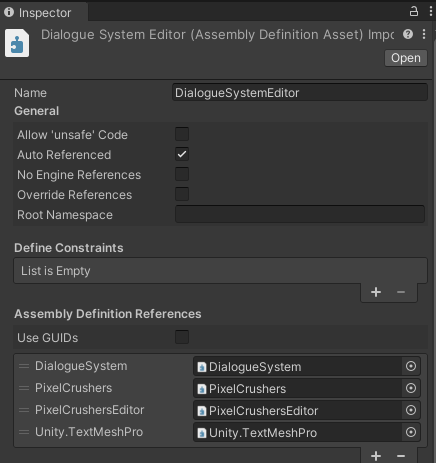Open the Inspector tab options menu

click(431, 11)
